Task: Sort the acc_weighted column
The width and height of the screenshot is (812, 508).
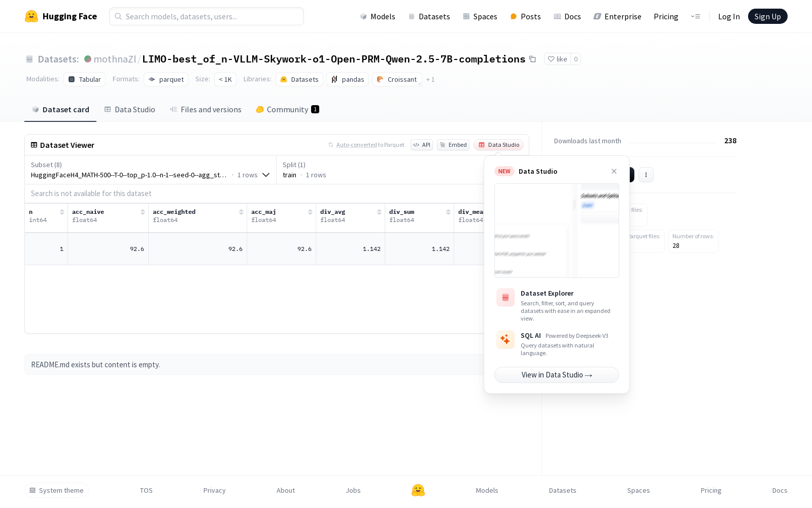Action: [x=241, y=212]
